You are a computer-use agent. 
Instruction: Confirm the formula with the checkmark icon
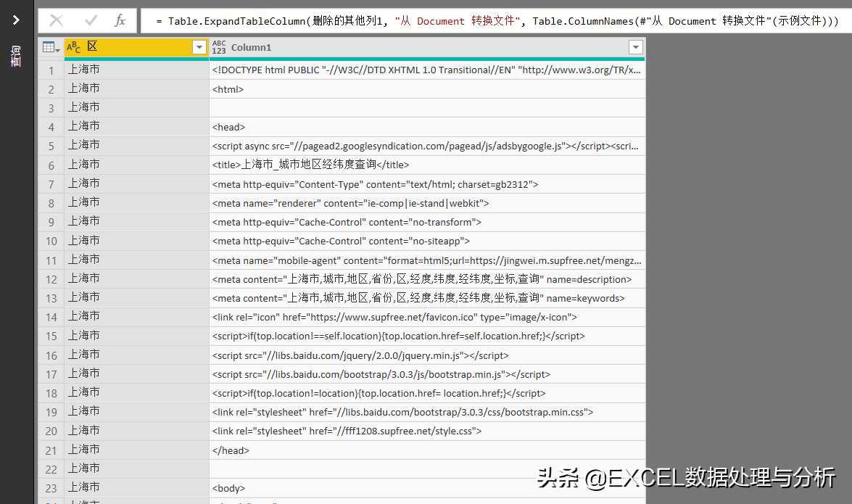[x=91, y=20]
